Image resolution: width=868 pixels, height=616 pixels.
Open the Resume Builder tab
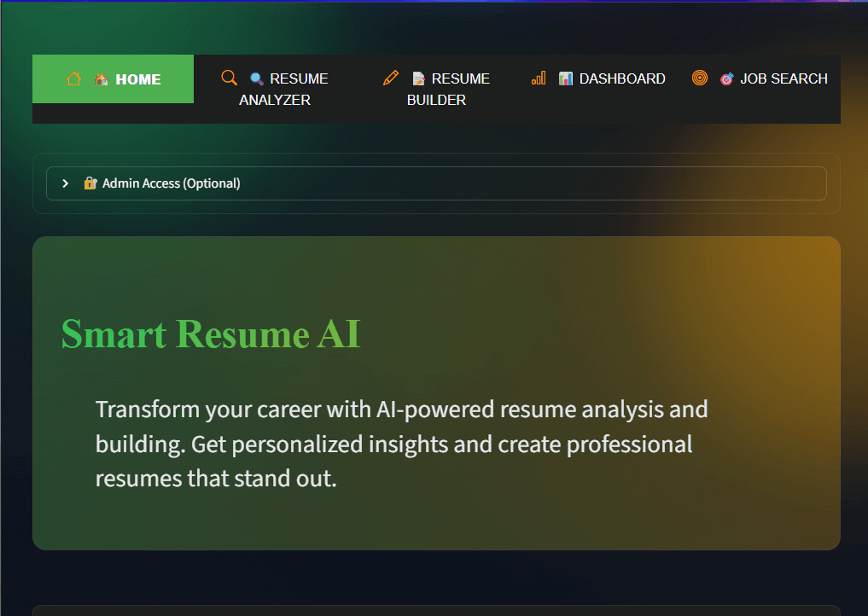pos(436,89)
